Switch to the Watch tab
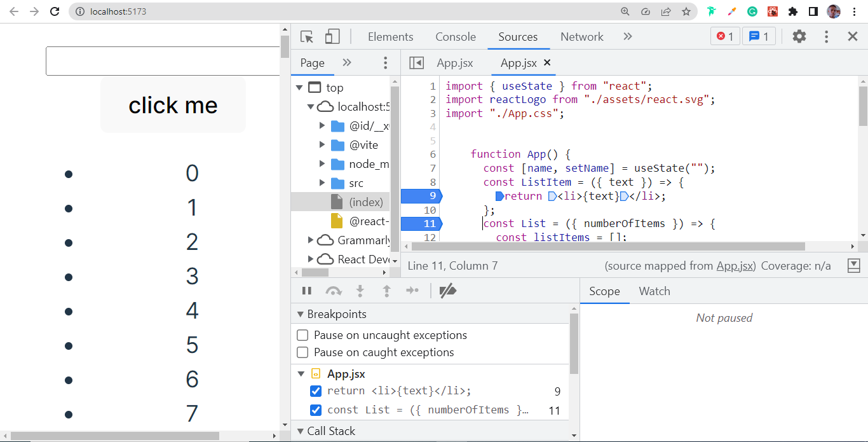 pos(654,291)
